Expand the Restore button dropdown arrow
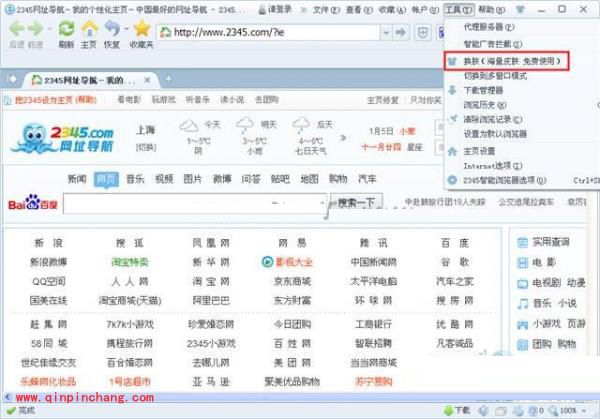The width and height of the screenshot is (600, 419). [127, 28]
